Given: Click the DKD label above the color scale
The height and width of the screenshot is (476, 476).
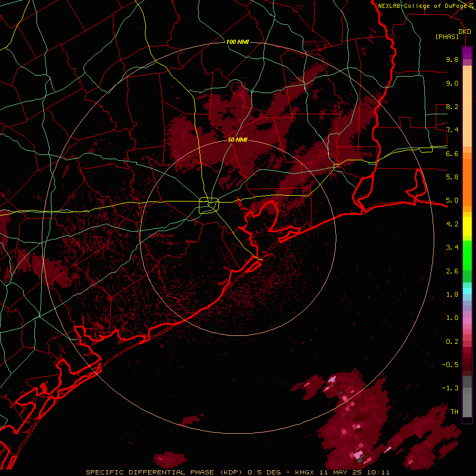Looking at the screenshot, I should (465, 32).
